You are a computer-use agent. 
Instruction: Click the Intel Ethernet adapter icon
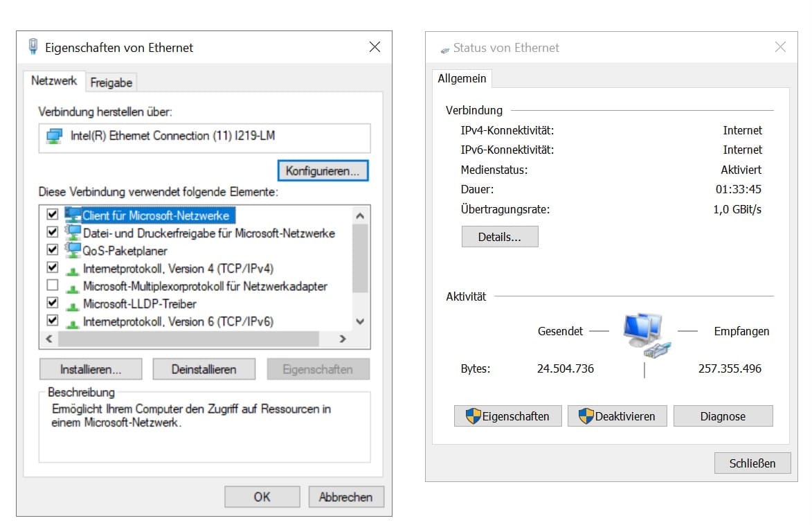click(54, 136)
